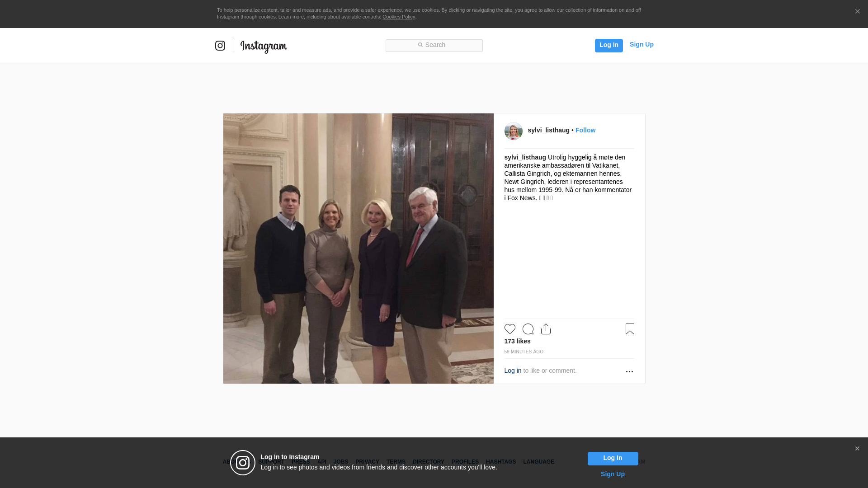This screenshot has width=868, height=488.
Task: Follow the sylvi_listhaug account
Action: coord(585,130)
